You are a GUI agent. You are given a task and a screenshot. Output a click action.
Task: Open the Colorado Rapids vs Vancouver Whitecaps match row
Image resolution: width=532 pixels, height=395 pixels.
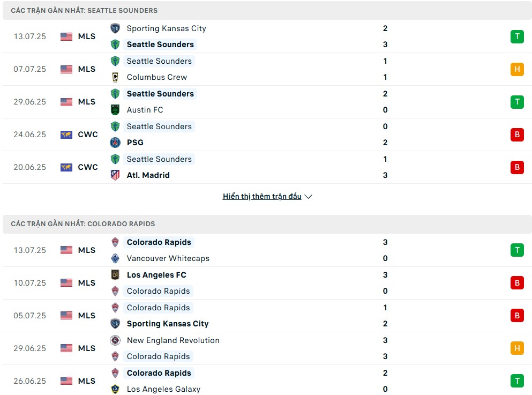click(267, 250)
